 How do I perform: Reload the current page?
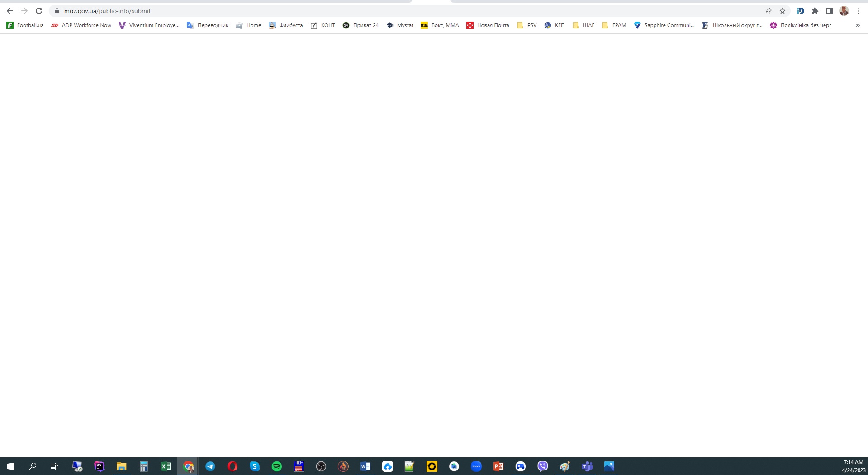pyautogui.click(x=39, y=11)
